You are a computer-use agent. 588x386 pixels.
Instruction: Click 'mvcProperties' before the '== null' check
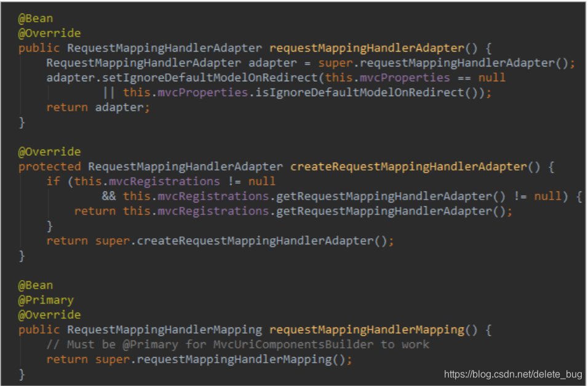point(405,78)
